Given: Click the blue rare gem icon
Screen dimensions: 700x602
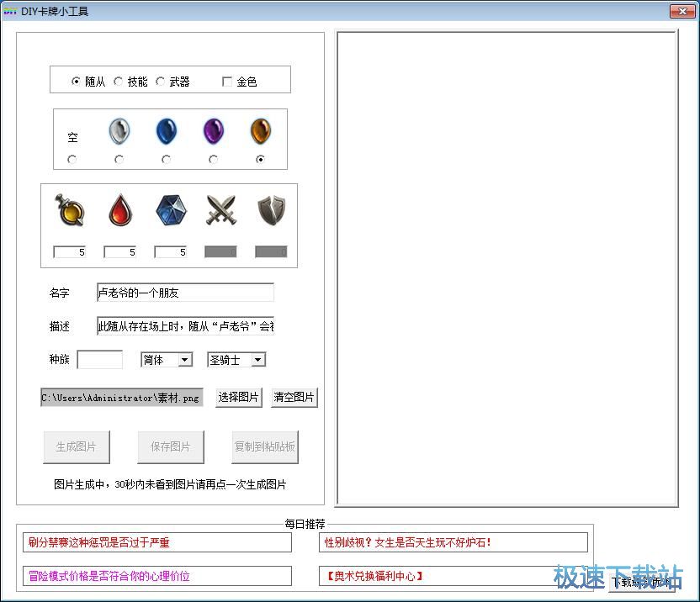Looking at the screenshot, I should coord(167,132).
